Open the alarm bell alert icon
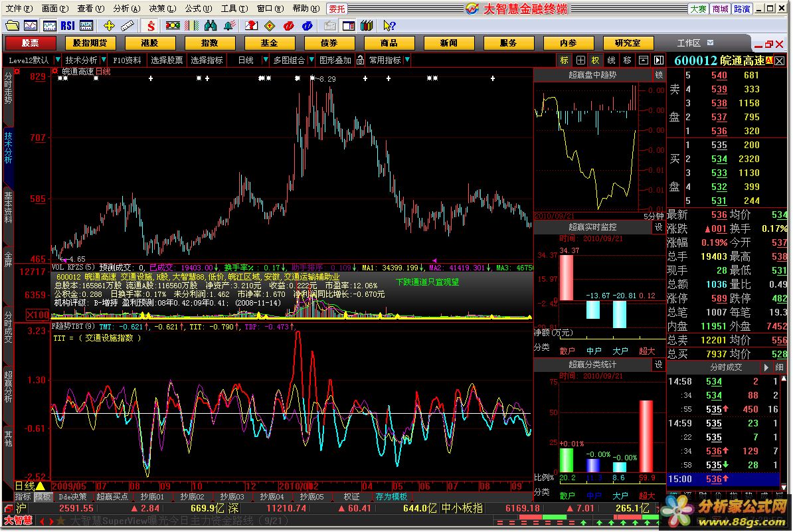 pyautogui.click(x=229, y=25)
